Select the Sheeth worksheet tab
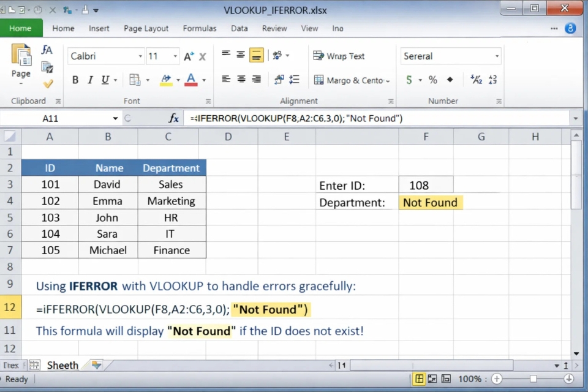This screenshot has width=588, height=392. point(62,365)
